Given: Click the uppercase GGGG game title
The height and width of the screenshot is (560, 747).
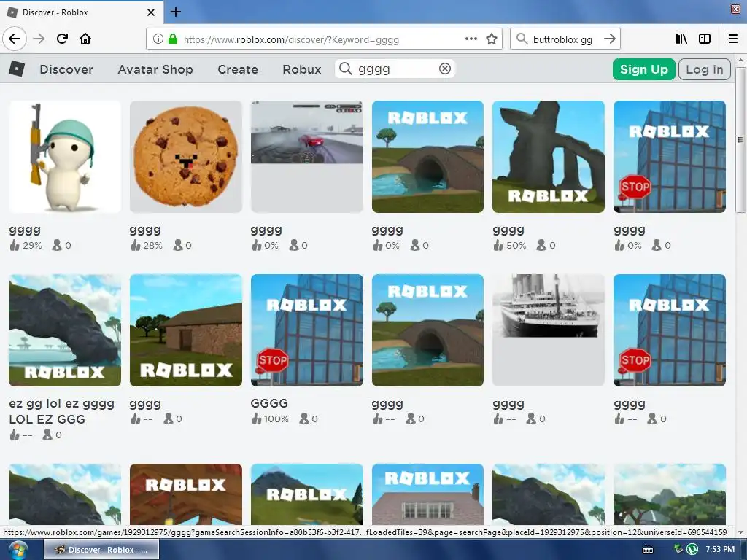Looking at the screenshot, I should tap(269, 403).
